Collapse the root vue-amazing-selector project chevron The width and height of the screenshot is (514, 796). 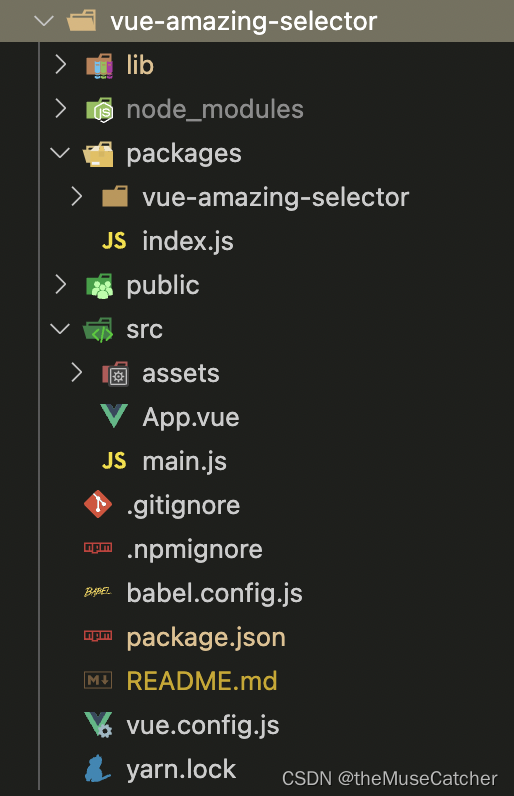[44, 21]
